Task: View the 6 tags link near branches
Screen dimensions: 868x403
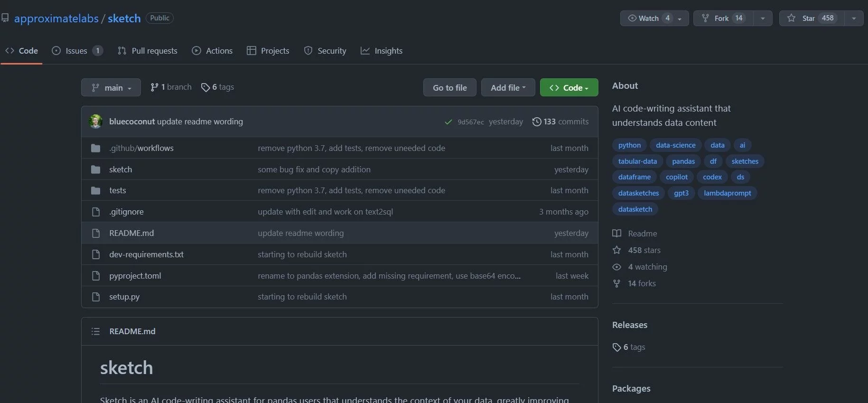Action: 217,87
